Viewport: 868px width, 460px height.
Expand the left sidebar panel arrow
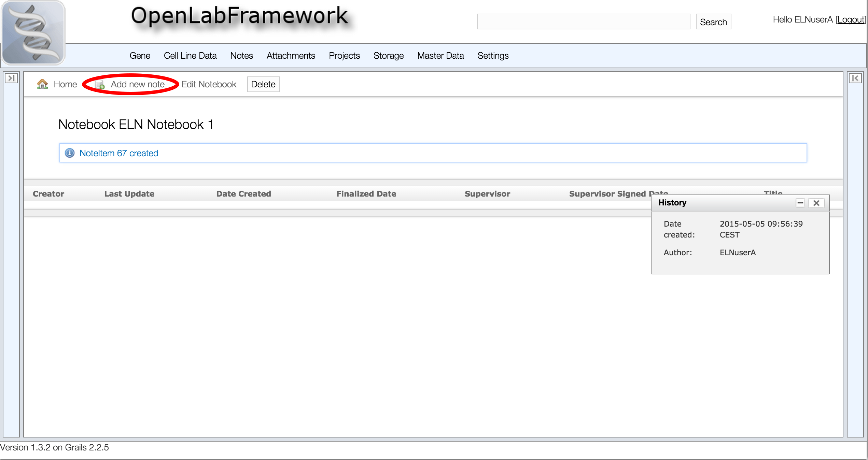(x=11, y=78)
